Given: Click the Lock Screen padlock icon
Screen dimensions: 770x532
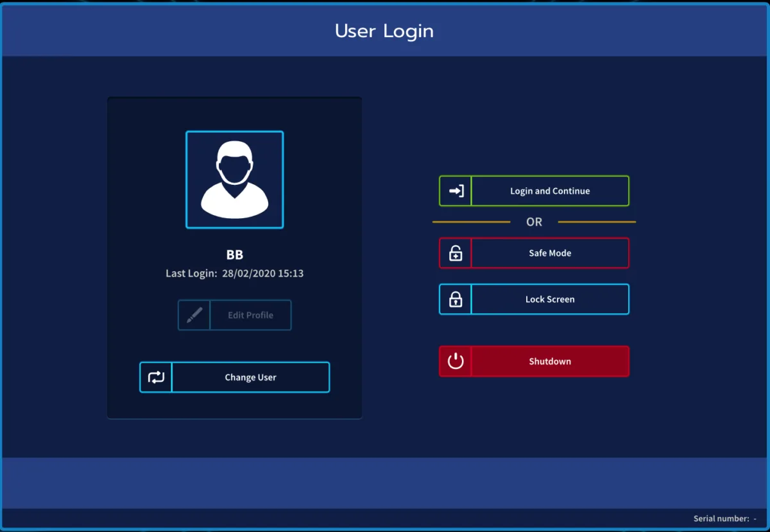Looking at the screenshot, I should 456,300.
